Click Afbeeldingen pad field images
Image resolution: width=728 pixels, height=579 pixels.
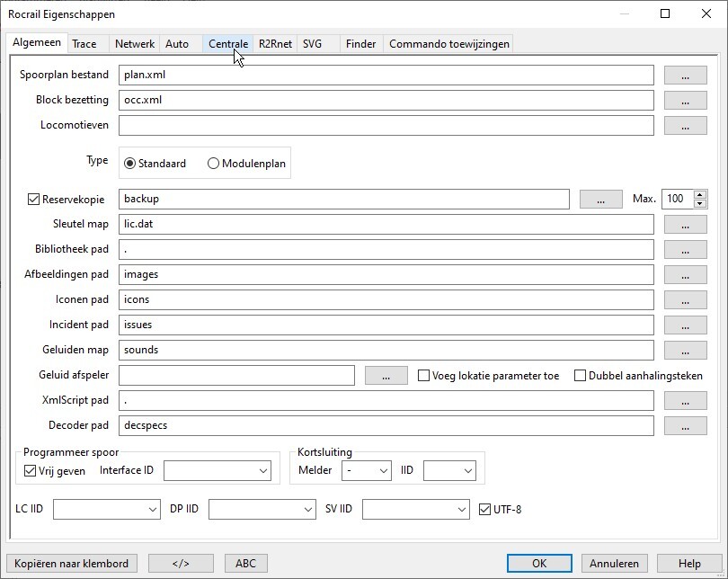386,274
